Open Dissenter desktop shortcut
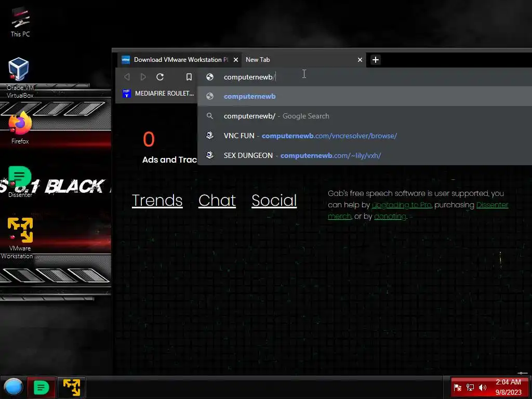532x399 pixels. point(20,181)
